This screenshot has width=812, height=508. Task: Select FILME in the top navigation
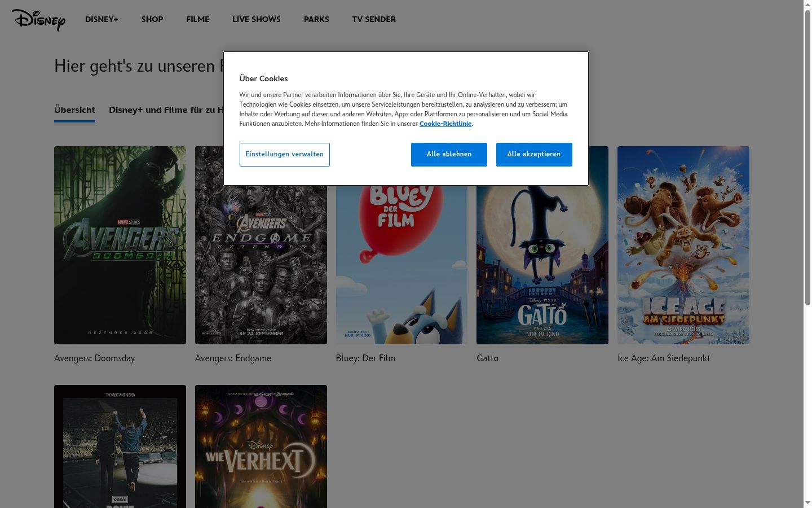click(198, 19)
